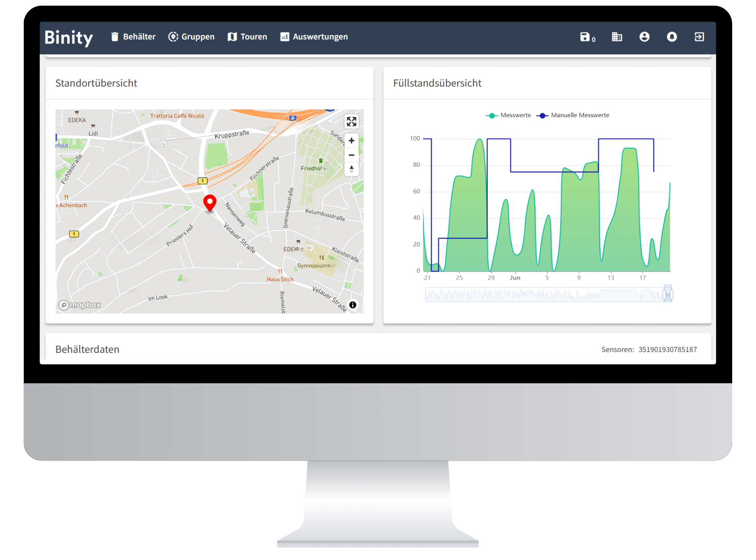Zoom out on the map

pos(351,155)
